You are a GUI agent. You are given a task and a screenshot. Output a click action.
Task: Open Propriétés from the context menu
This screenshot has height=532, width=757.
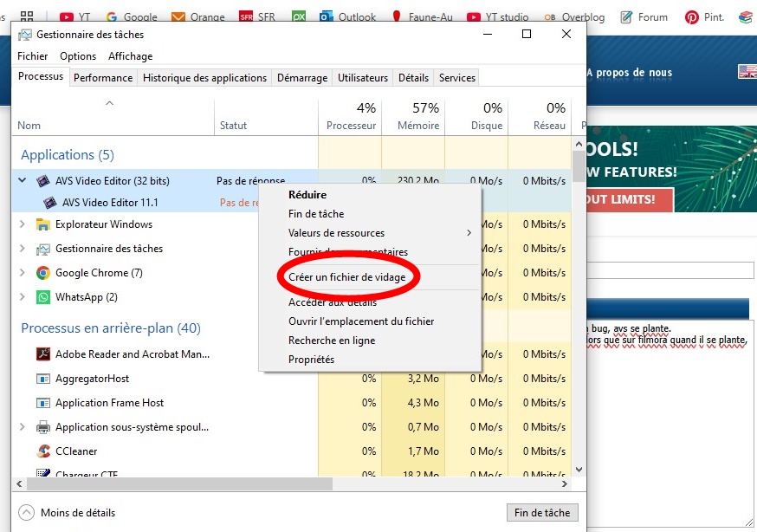point(371,360)
